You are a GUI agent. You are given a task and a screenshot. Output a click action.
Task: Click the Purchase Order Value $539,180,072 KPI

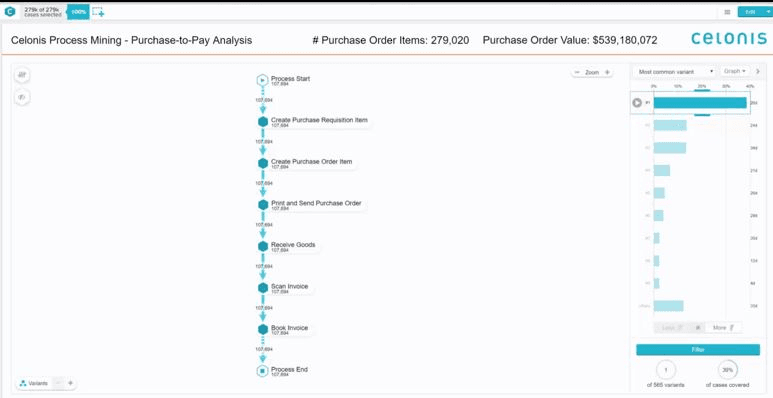(x=570, y=40)
